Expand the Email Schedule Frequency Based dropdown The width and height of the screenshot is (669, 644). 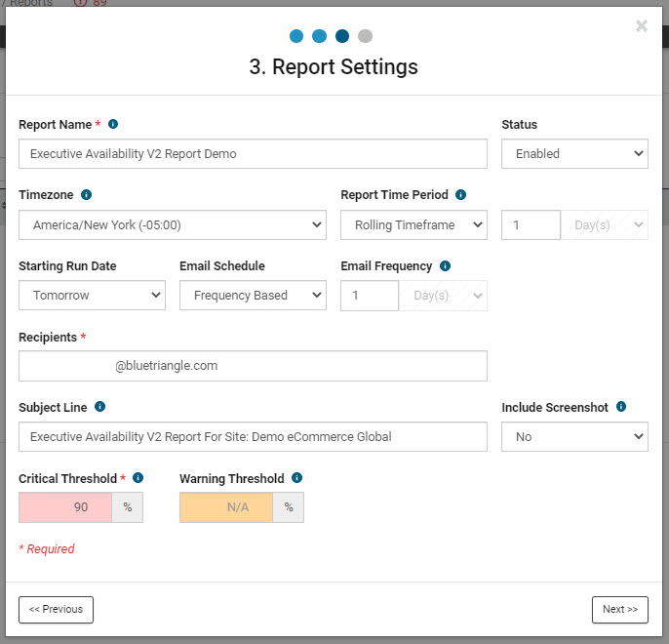[x=253, y=295]
